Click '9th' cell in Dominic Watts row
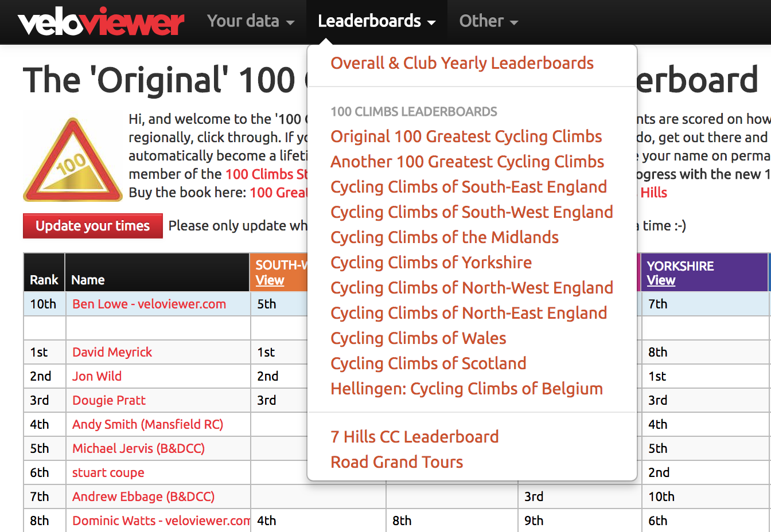 [579, 521]
